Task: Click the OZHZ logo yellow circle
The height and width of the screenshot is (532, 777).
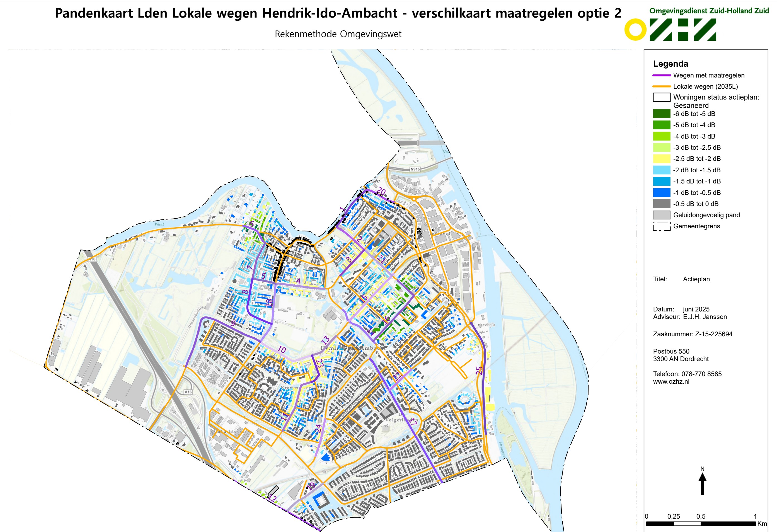Action: [636, 30]
